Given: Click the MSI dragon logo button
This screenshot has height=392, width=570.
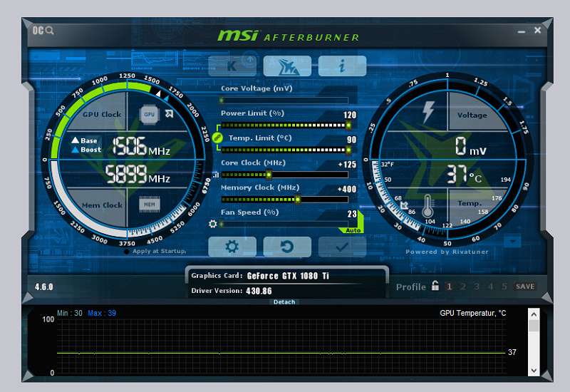Looking at the screenshot, I should [x=287, y=66].
